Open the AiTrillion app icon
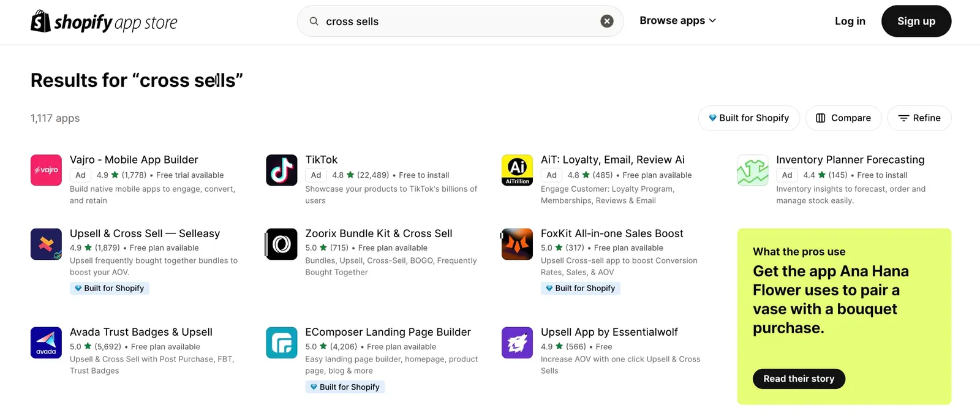The height and width of the screenshot is (416, 980). (x=517, y=170)
